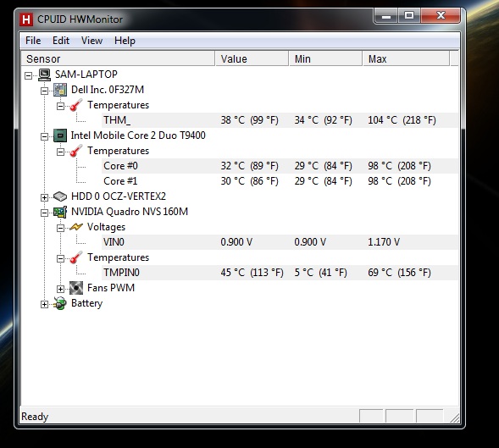Select the Core #1 row

(x=280, y=181)
